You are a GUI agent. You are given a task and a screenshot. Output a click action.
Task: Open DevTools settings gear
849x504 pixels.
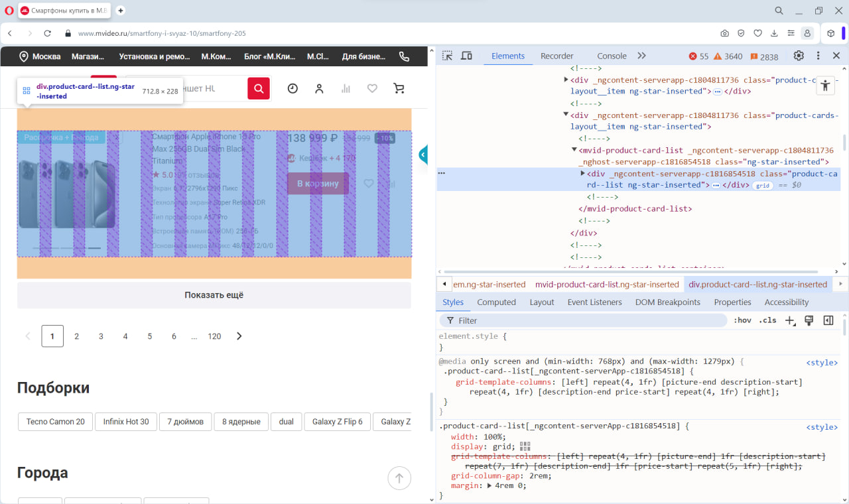799,56
